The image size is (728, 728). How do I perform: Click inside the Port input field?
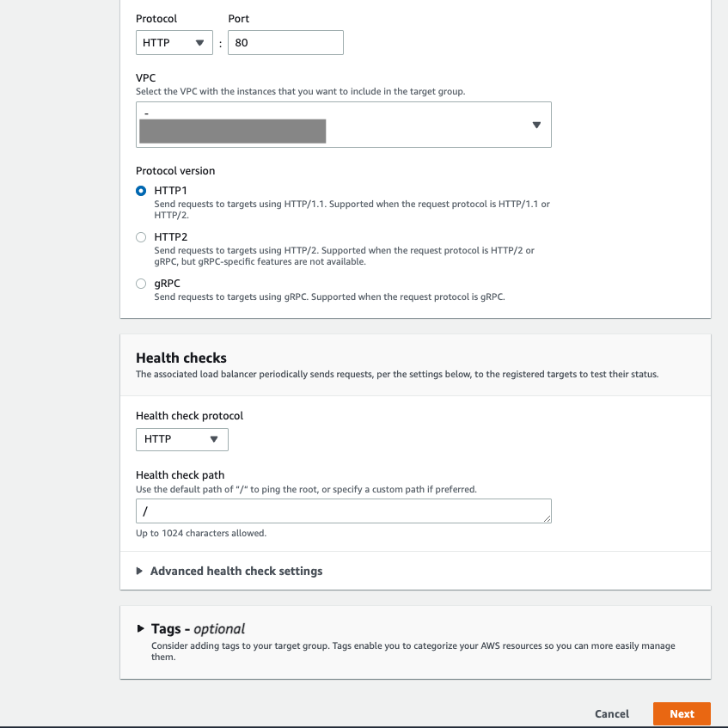pyautogui.click(x=285, y=41)
